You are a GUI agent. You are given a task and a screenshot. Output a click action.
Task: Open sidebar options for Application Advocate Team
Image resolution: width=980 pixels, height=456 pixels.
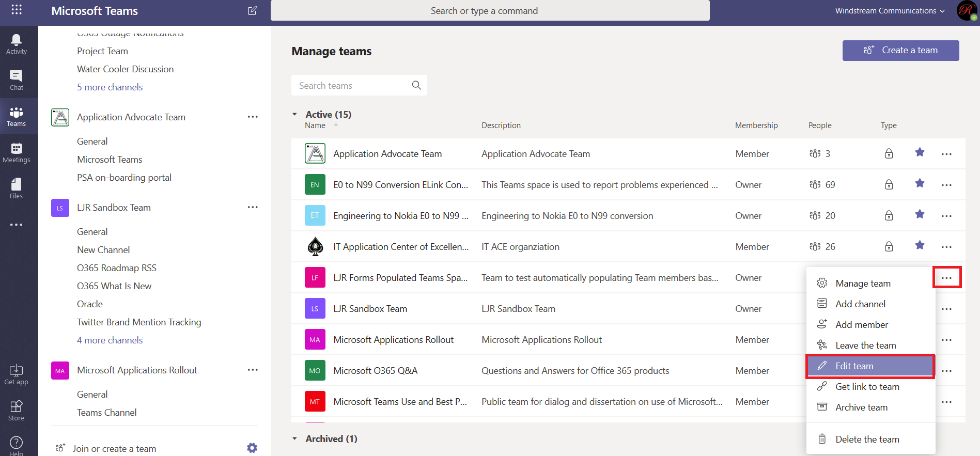click(253, 117)
